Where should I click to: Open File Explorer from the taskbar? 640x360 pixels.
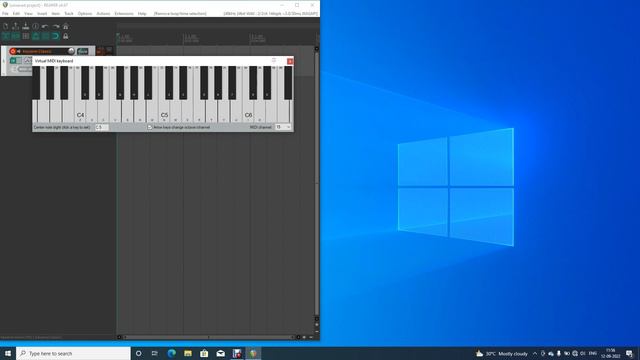tap(188, 353)
